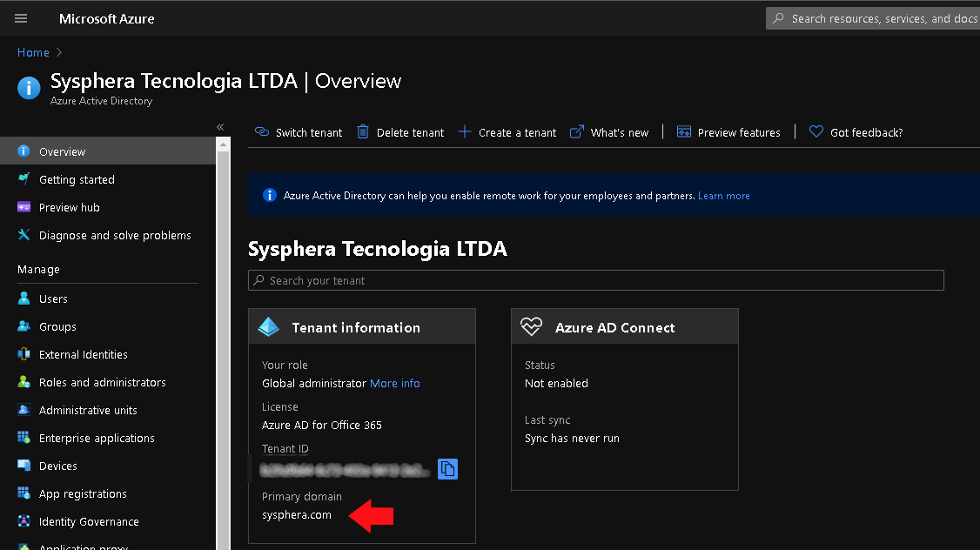Copy Tenant ID with clipboard icon
This screenshot has height=550, width=980.
coord(447,469)
